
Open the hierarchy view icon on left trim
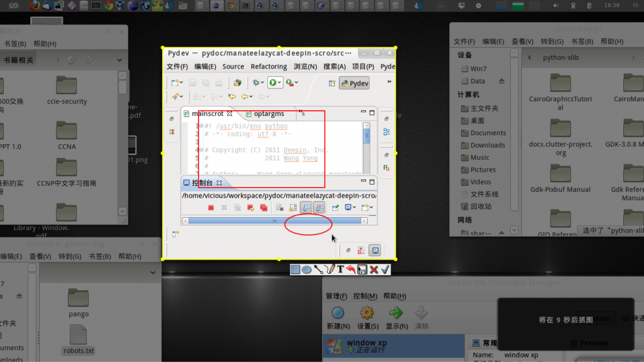point(172,132)
